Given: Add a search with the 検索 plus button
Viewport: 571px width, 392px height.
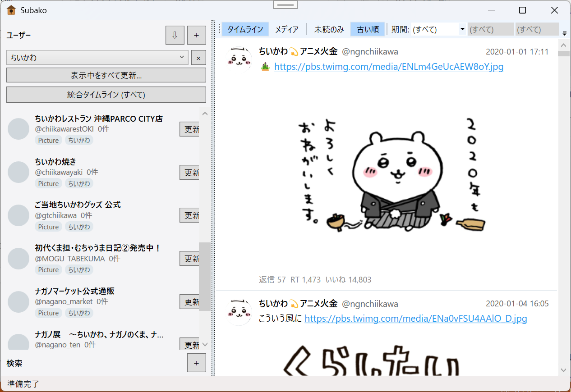Looking at the screenshot, I should [x=197, y=363].
